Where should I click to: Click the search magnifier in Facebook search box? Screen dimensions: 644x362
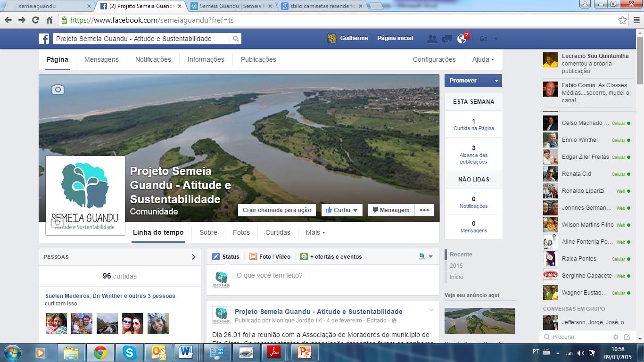tap(236, 39)
